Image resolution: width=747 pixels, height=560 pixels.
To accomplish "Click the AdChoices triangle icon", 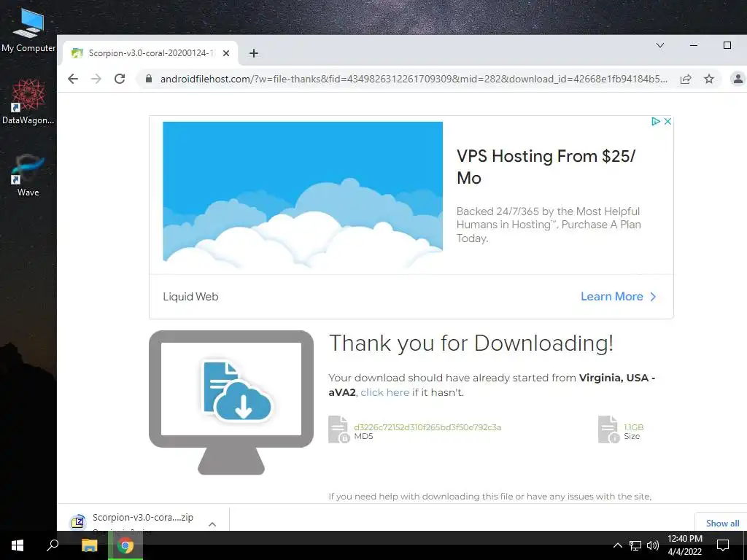I will pos(656,122).
